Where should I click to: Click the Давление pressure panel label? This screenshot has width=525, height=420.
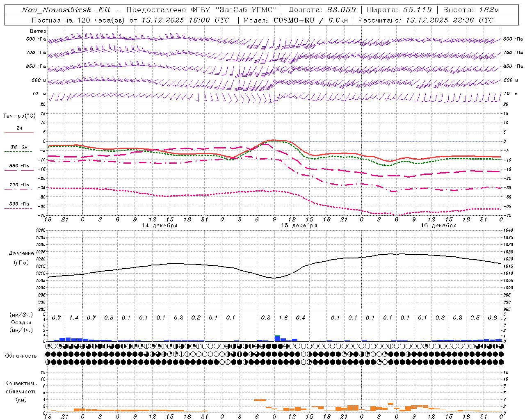[x=21, y=253]
